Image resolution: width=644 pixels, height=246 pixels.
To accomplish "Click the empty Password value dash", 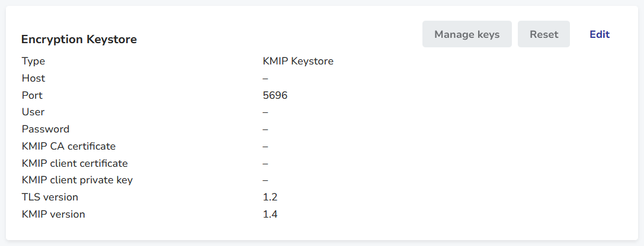I will [265, 129].
